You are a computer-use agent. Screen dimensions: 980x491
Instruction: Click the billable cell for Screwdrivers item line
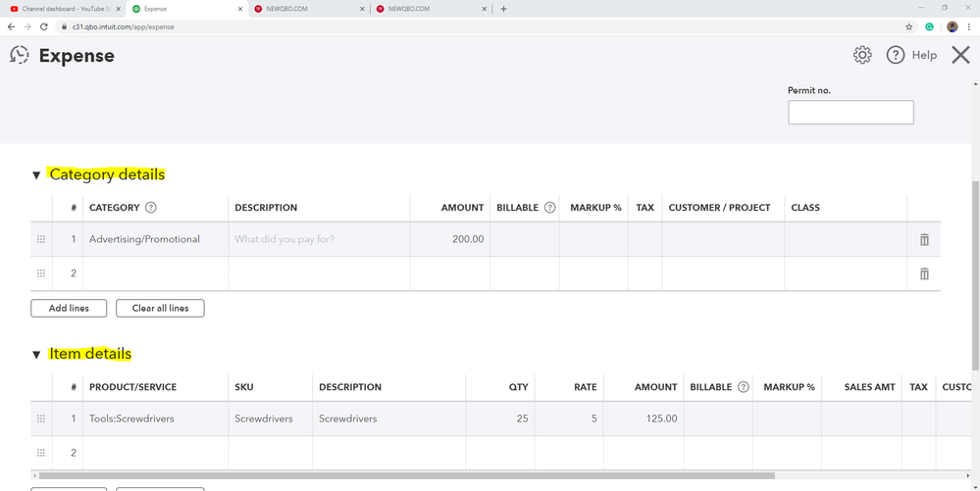tap(718, 418)
